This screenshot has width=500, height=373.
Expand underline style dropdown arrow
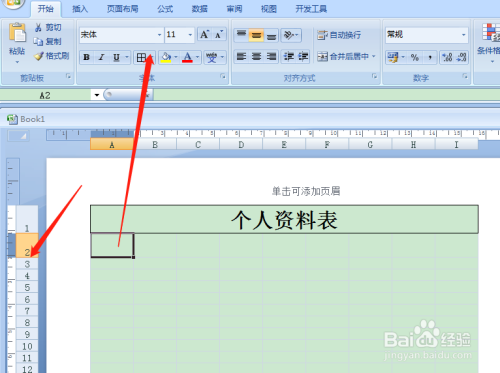[x=127, y=57]
